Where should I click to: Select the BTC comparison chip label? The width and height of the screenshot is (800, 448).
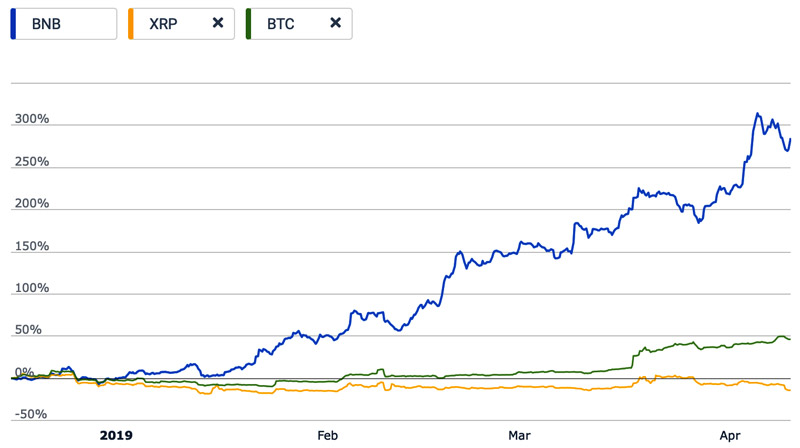(281, 24)
